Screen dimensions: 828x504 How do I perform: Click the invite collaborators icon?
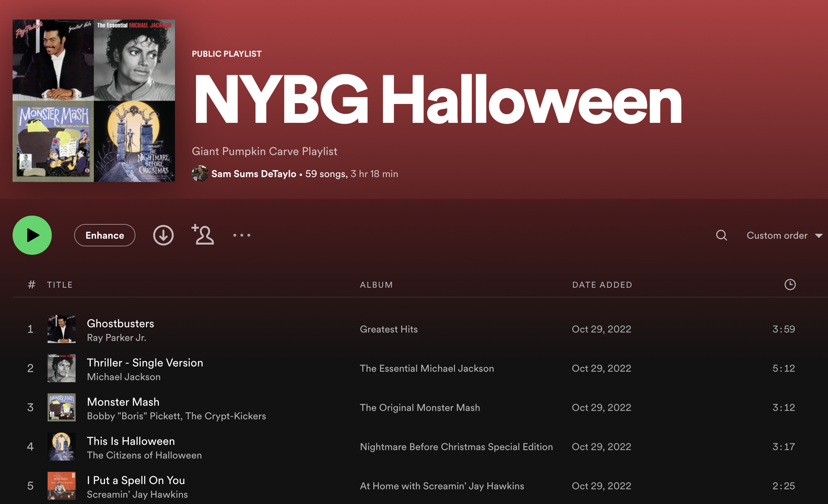pos(203,235)
